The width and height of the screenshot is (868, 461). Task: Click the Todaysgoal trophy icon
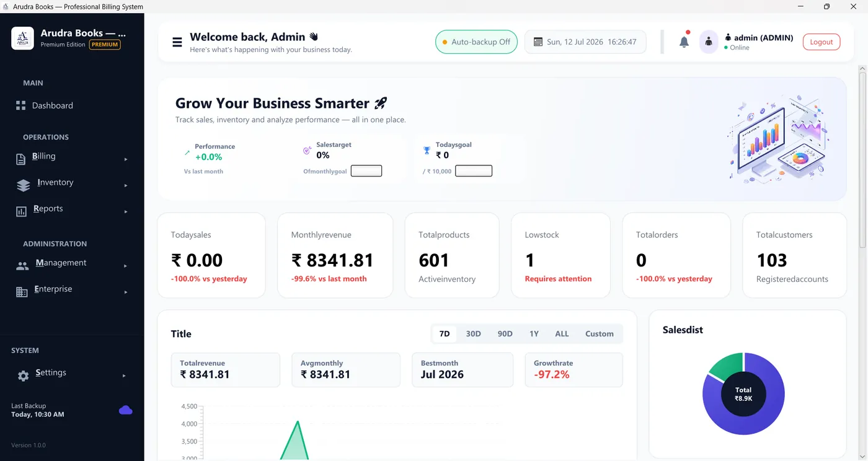(x=427, y=150)
